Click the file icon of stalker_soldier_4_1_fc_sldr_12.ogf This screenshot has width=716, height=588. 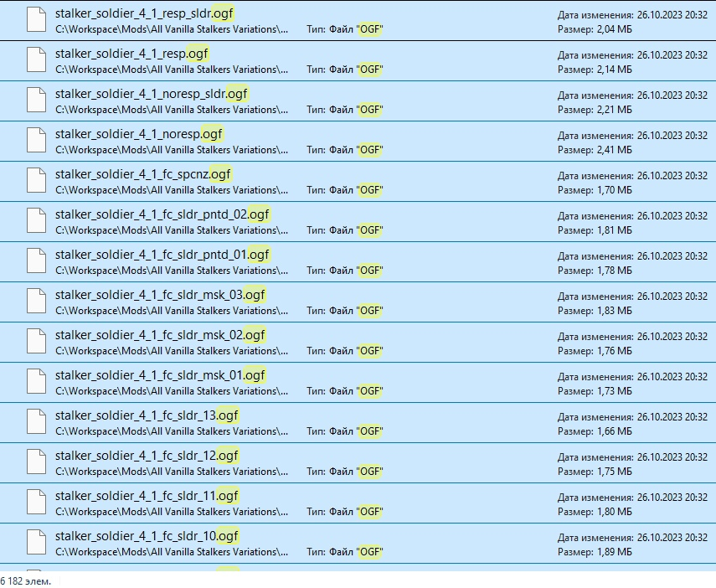[36, 462]
